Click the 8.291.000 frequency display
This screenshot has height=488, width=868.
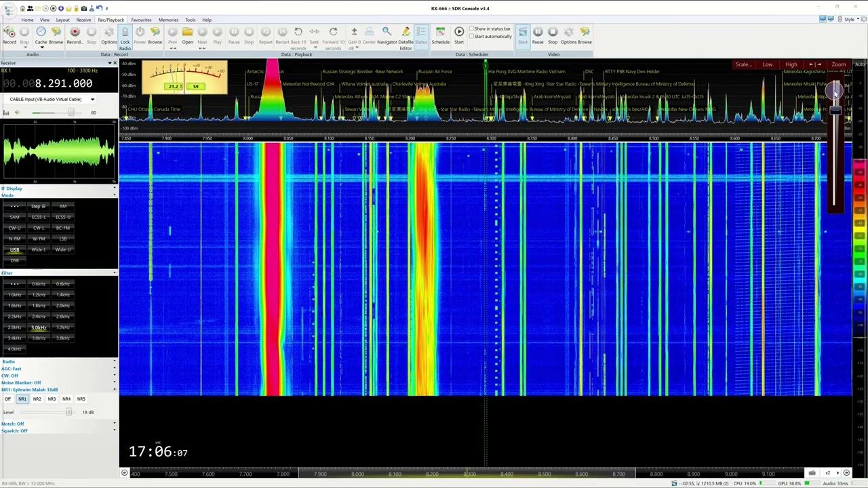pyautogui.click(x=63, y=83)
